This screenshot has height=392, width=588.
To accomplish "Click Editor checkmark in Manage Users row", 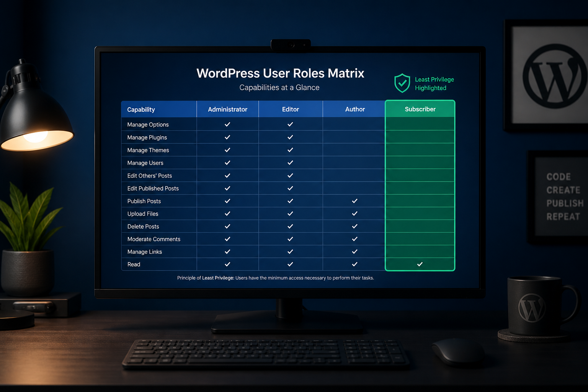I will point(290,163).
